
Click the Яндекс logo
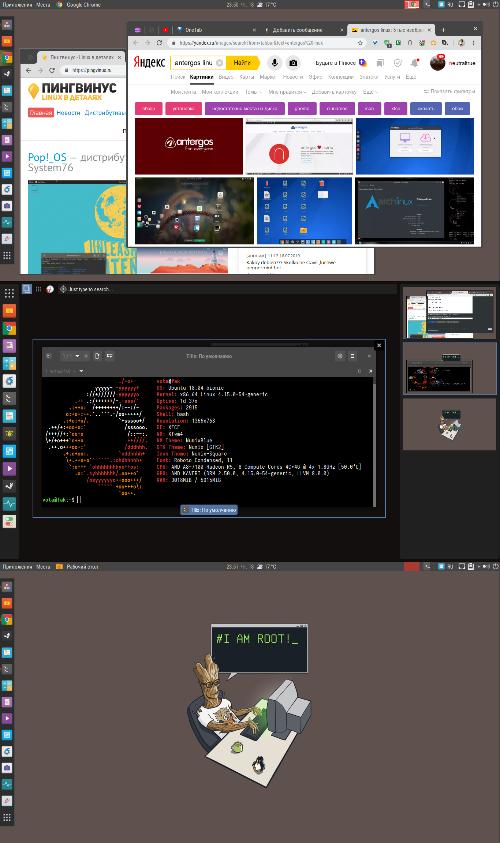(149, 62)
